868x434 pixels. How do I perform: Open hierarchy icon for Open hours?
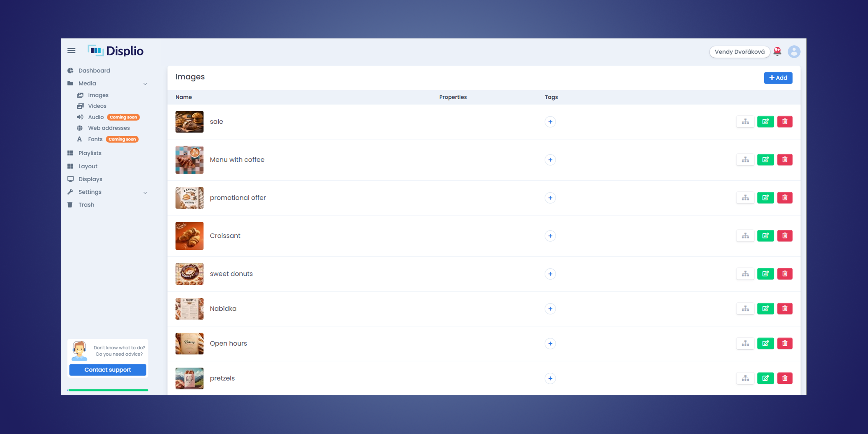tap(745, 343)
